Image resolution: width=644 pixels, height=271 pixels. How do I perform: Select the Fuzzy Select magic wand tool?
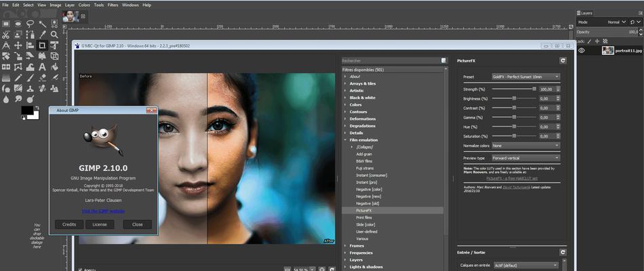tap(42, 24)
